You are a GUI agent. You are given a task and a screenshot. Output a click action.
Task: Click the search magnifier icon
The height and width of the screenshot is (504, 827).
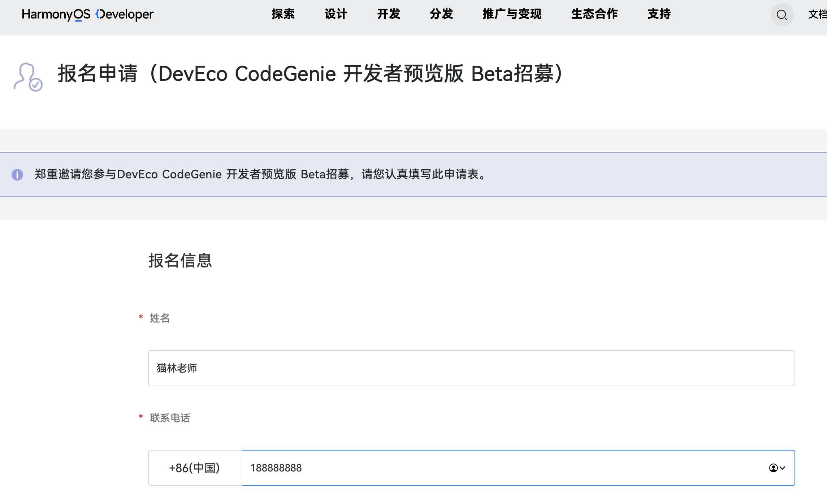pyautogui.click(x=781, y=15)
